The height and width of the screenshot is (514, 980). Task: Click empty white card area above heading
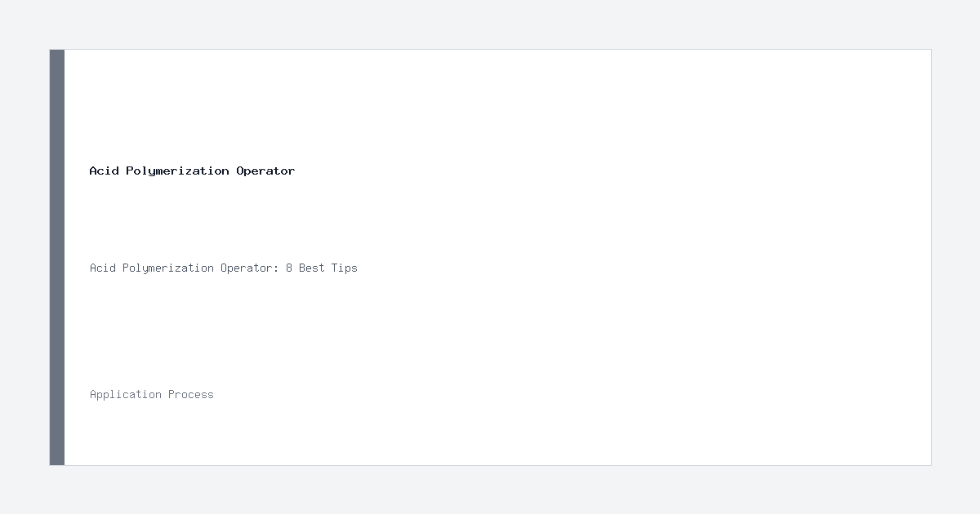coord(490,106)
